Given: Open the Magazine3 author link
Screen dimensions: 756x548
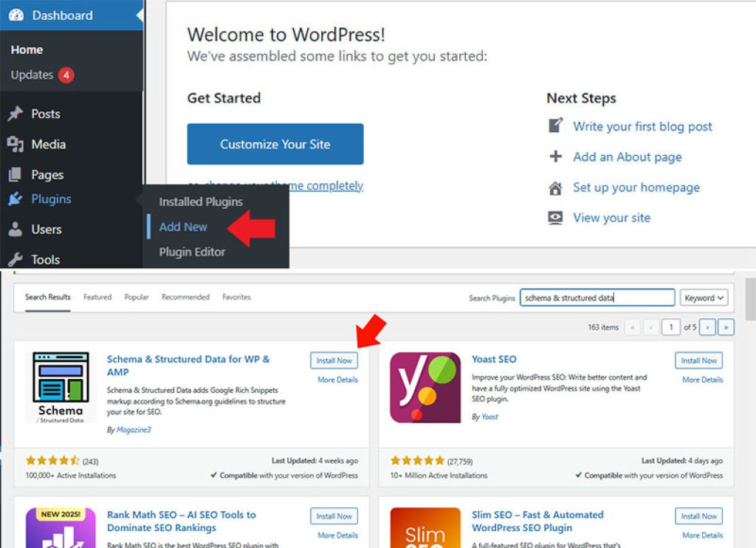Looking at the screenshot, I should [x=134, y=429].
